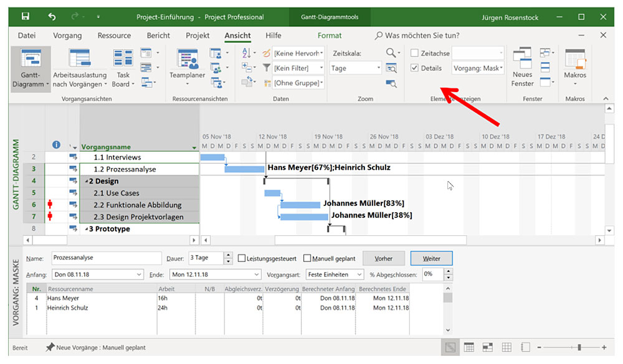Click the Save icon in title bar
Screen dimensions: 623x364
pyautogui.click(x=26, y=16)
